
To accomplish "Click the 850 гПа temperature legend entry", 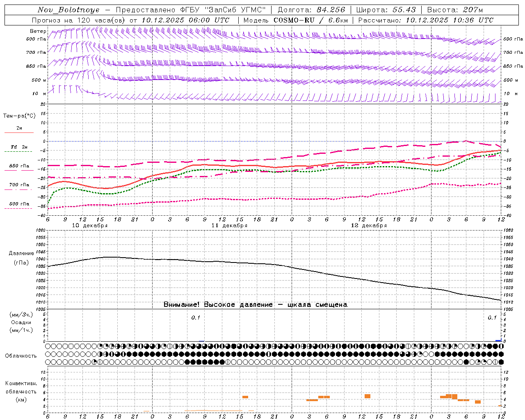I will pos(19,166).
